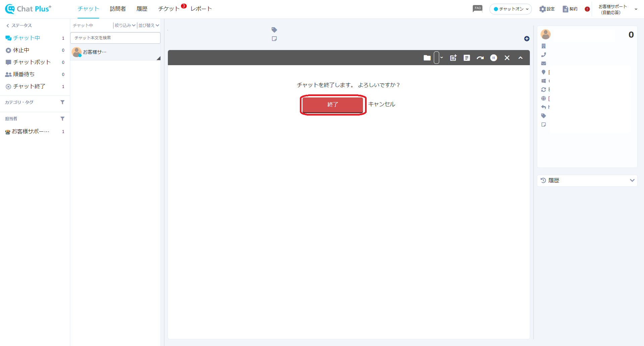Screen dimensions: 644x346
Task: Collapse chat panel with the up chevron
Action: click(520, 58)
